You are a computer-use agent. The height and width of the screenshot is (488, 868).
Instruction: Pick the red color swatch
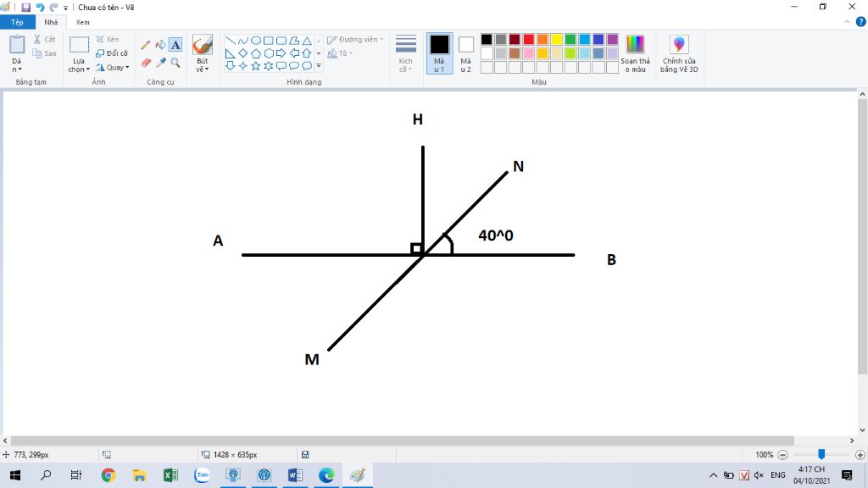(529, 39)
